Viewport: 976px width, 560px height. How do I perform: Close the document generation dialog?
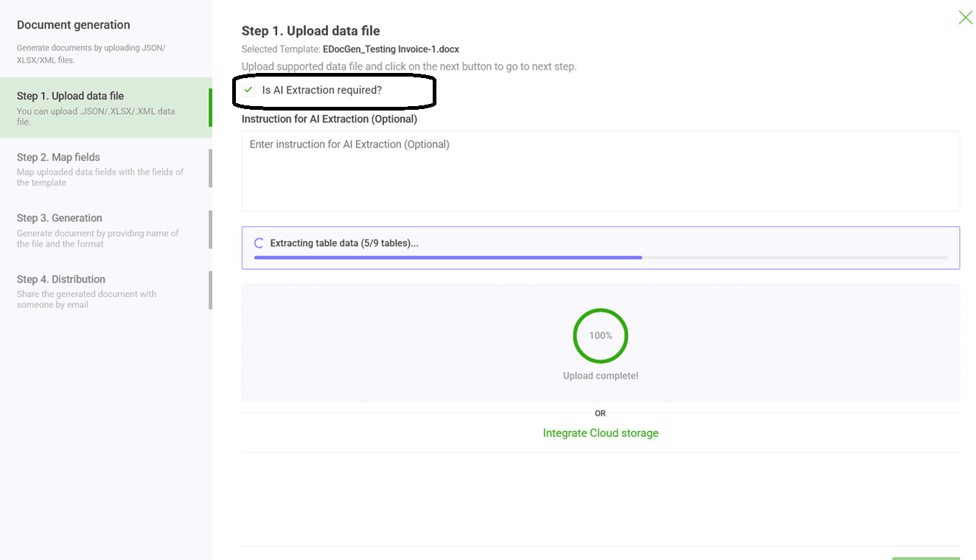[x=965, y=18]
